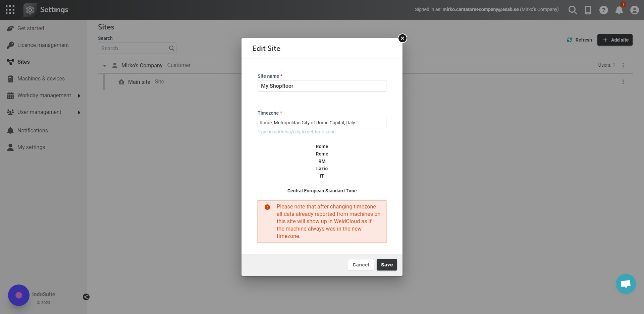Click the warning exclamation icon in timezone notice
644x314 pixels.
point(267,207)
